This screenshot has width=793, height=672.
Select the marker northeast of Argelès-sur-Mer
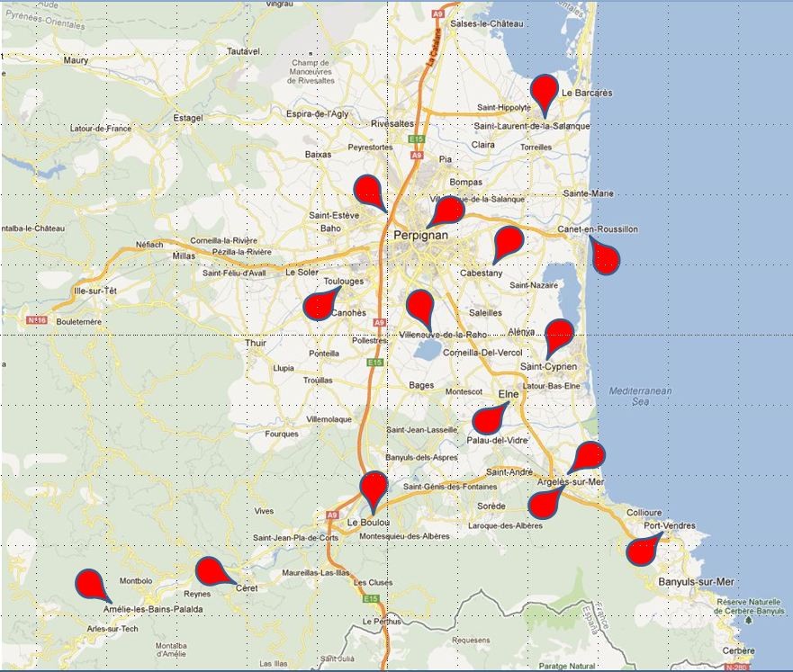click(x=590, y=456)
